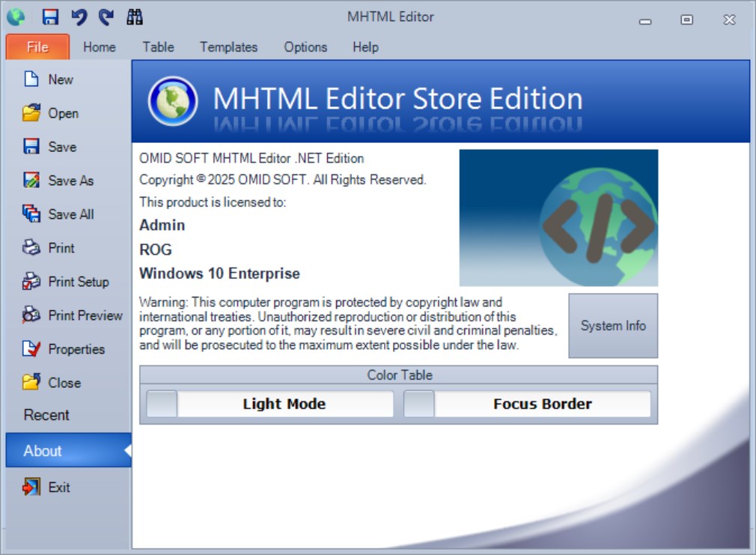Click the Close folder icon
The height and width of the screenshot is (555, 756).
pyautogui.click(x=31, y=382)
